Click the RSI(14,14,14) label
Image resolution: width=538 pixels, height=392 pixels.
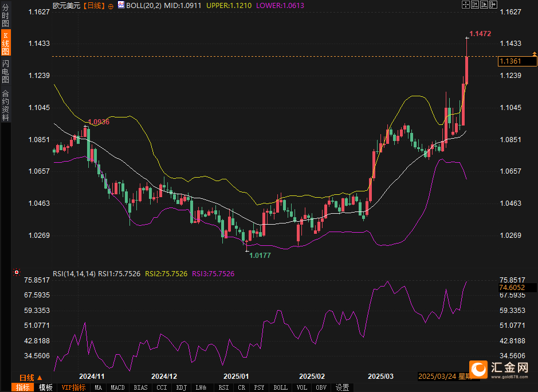[74, 274]
